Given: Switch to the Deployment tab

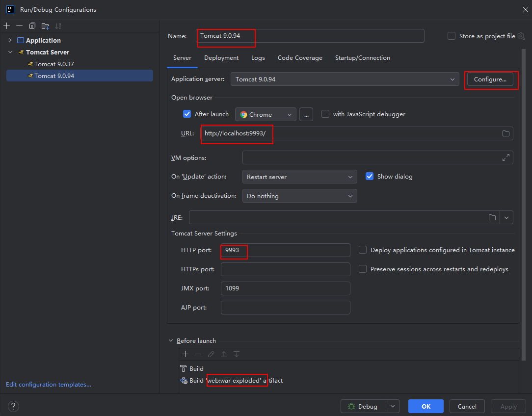Looking at the screenshot, I should (221, 58).
